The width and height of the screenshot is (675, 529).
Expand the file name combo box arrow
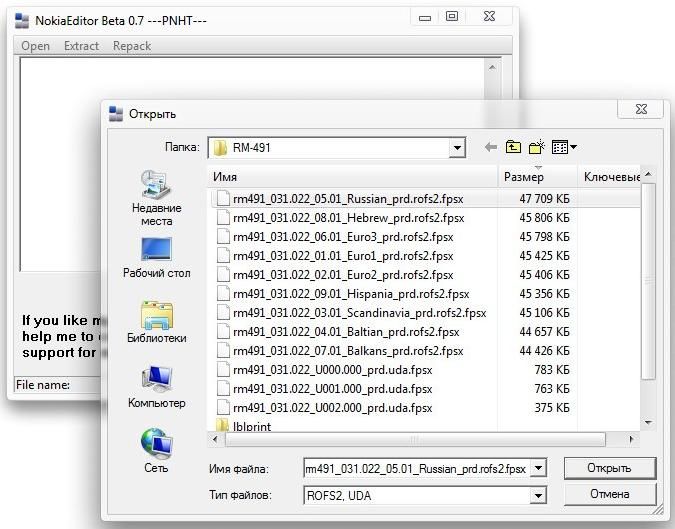point(538,468)
